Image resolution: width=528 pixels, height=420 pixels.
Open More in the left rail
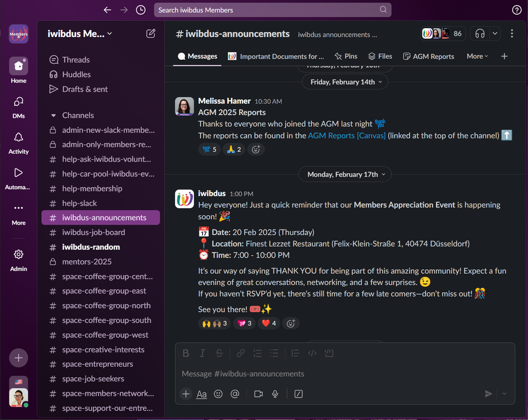[x=18, y=214]
